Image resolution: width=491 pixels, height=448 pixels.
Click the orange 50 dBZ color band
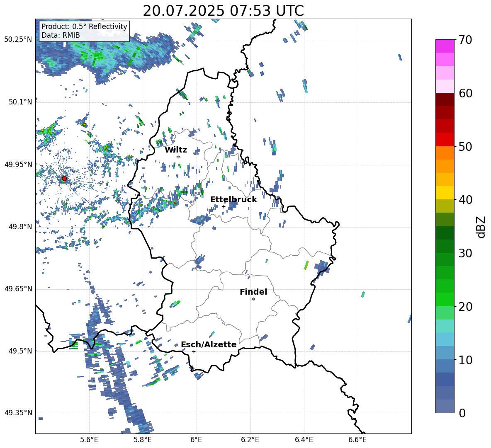445,153
